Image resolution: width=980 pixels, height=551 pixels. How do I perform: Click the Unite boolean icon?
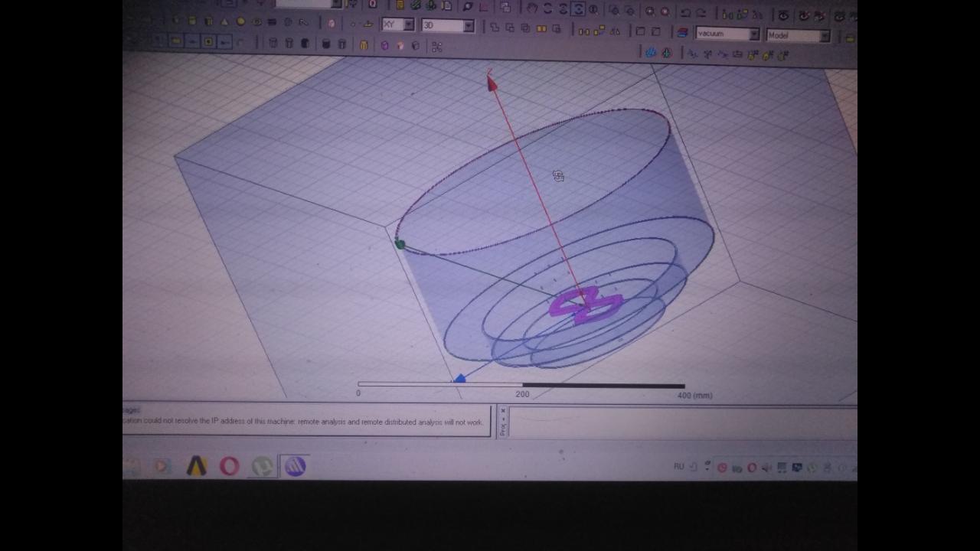pos(494,28)
